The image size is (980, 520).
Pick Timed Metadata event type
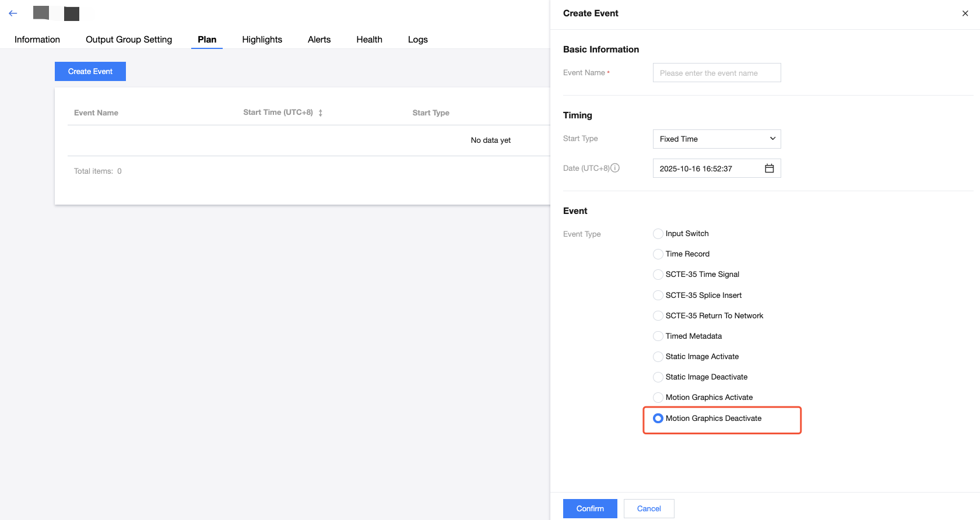click(x=658, y=336)
